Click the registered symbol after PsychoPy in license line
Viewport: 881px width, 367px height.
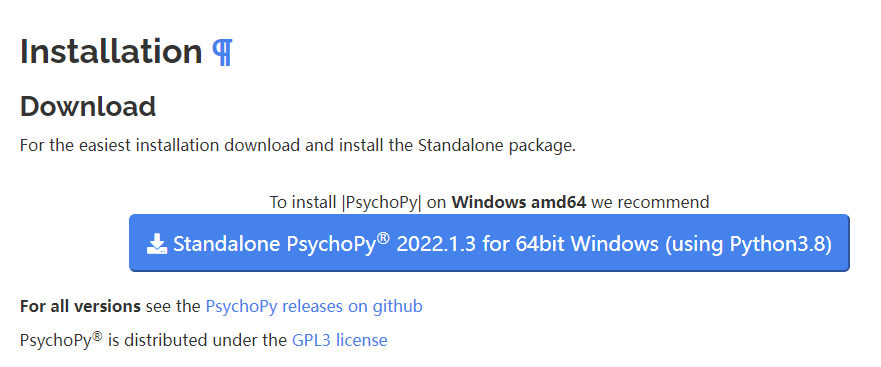(97, 336)
